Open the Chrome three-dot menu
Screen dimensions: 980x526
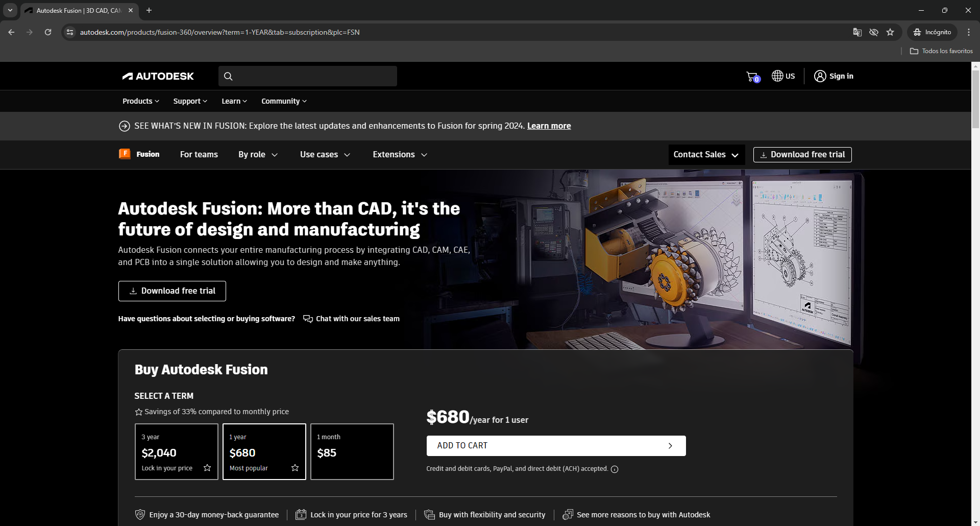969,32
